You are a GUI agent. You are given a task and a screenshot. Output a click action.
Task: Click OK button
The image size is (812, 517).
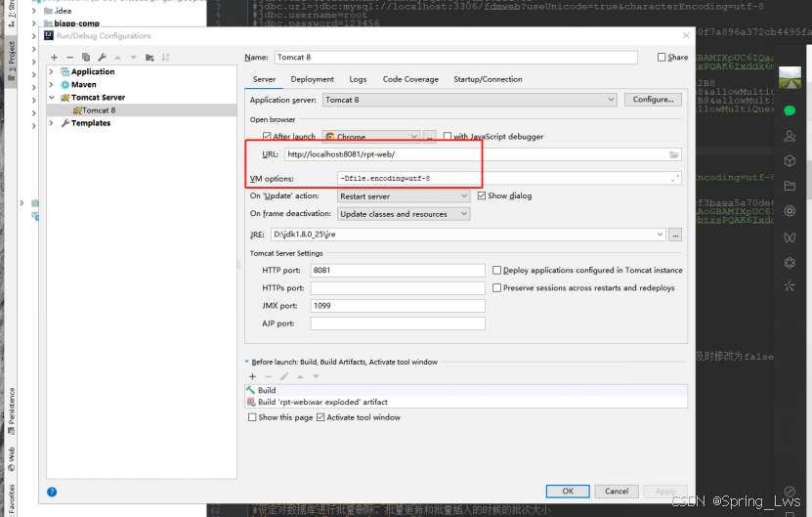tap(568, 491)
